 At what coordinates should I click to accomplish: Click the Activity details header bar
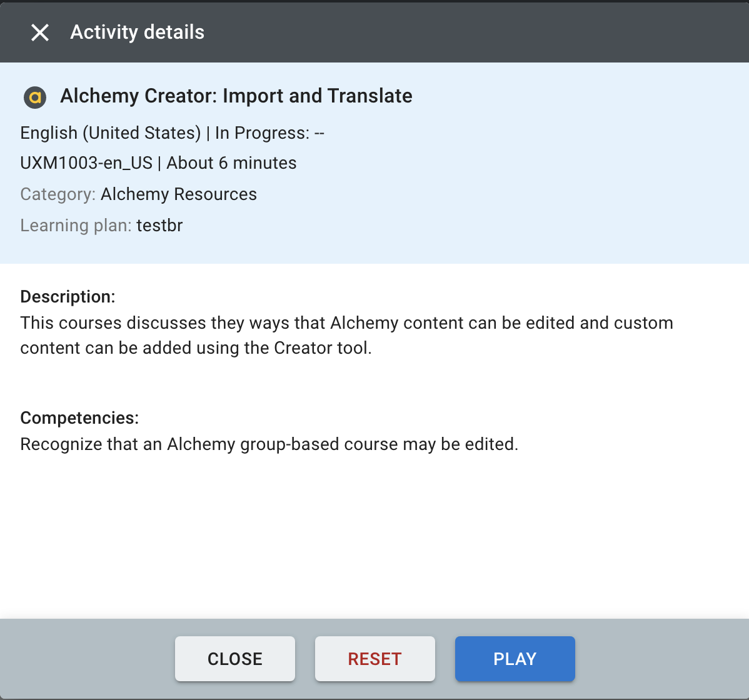tap(375, 32)
